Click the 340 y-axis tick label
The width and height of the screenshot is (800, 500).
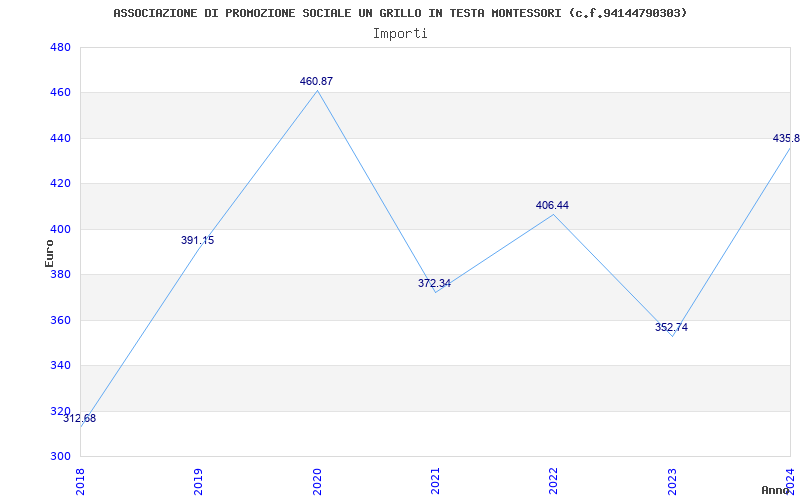coord(60,366)
